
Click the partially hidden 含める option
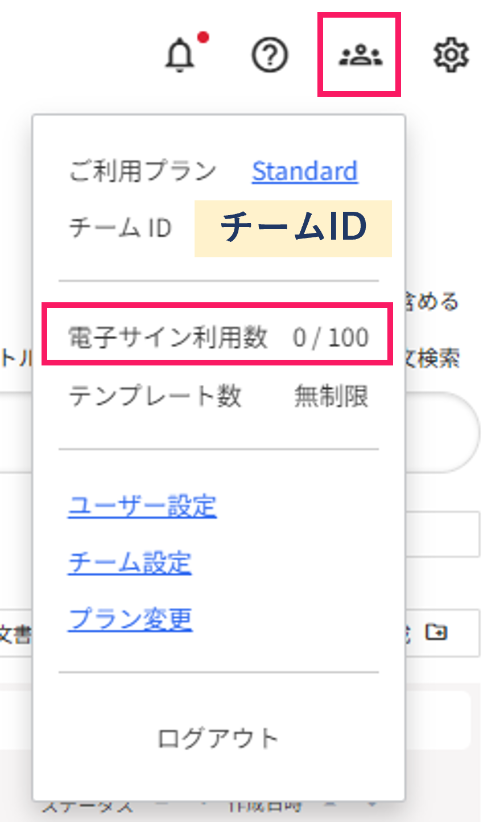pyautogui.click(x=432, y=302)
